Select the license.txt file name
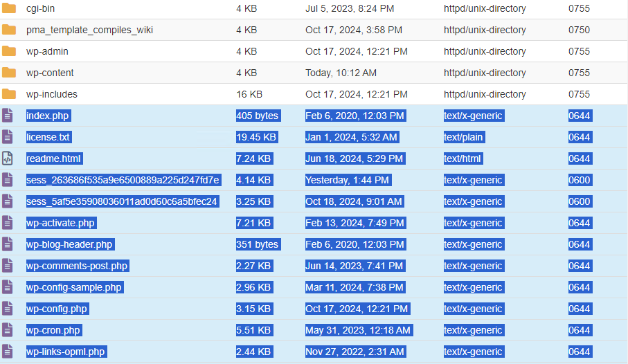Viewport: 628px width, 364px height. click(48, 137)
